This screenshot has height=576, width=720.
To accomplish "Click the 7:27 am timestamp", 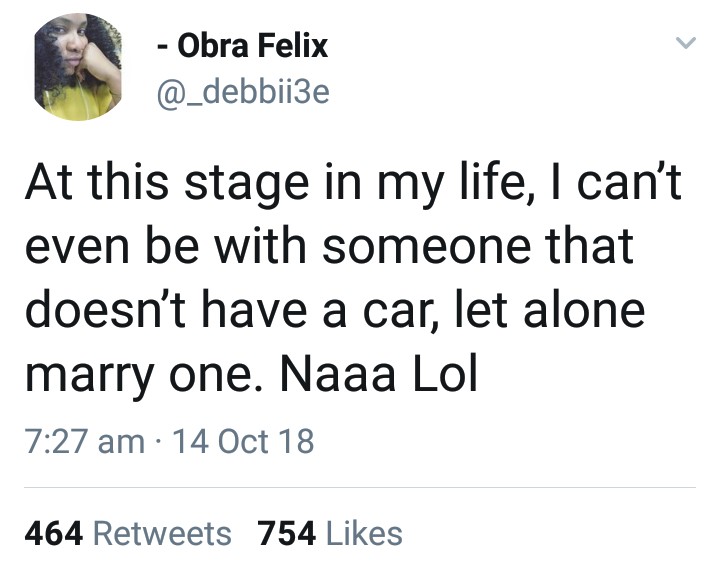I will pos(84,441).
